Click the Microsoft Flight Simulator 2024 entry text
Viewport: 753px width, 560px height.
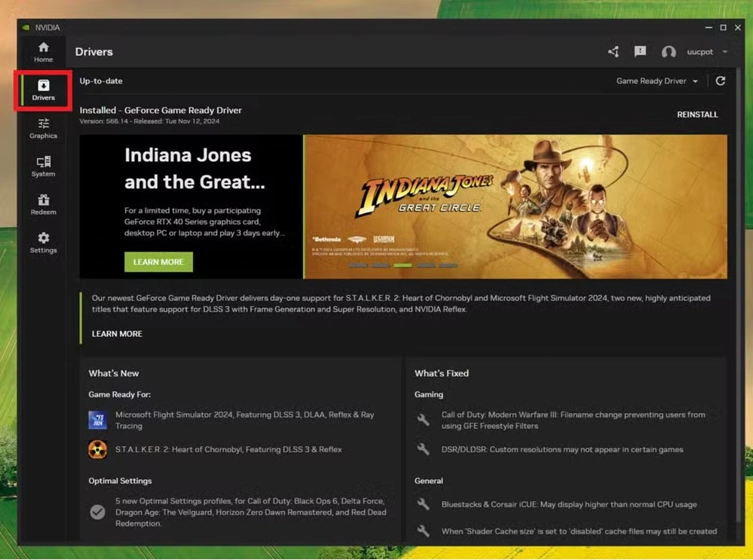pyautogui.click(x=244, y=421)
